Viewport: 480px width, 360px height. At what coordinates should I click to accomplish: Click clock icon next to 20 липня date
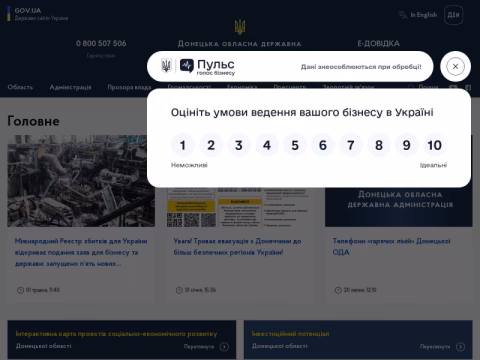point(338,290)
